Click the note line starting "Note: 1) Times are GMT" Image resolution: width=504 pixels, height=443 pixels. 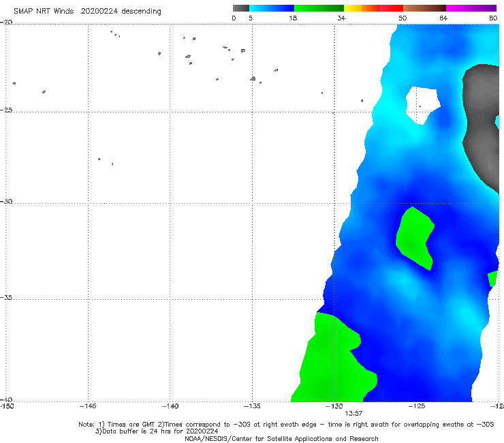tap(286, 425)
